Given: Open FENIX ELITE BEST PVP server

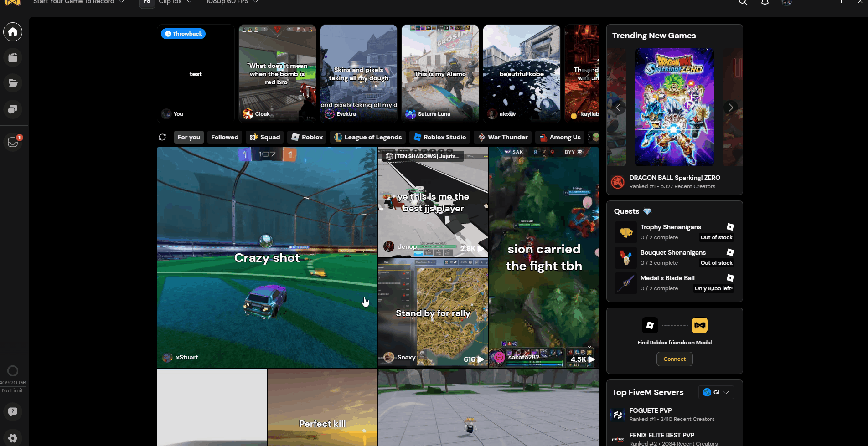Looking at the screenshot, I should pos(662,435).
